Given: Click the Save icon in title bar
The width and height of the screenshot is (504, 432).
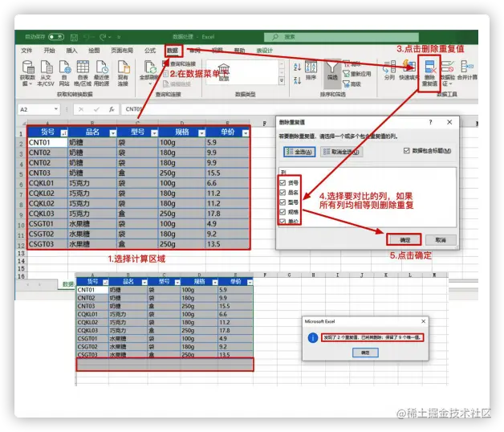Looking at the screenshot, I should tap(75, 37).
